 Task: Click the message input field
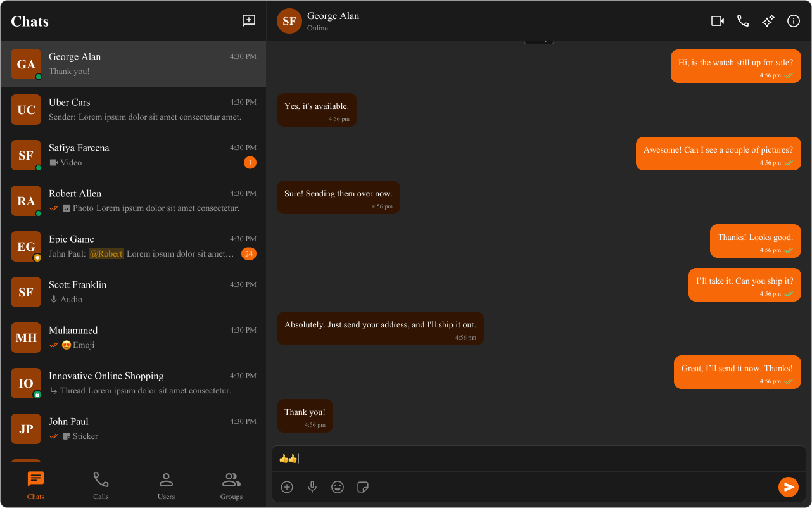[539, 459]
